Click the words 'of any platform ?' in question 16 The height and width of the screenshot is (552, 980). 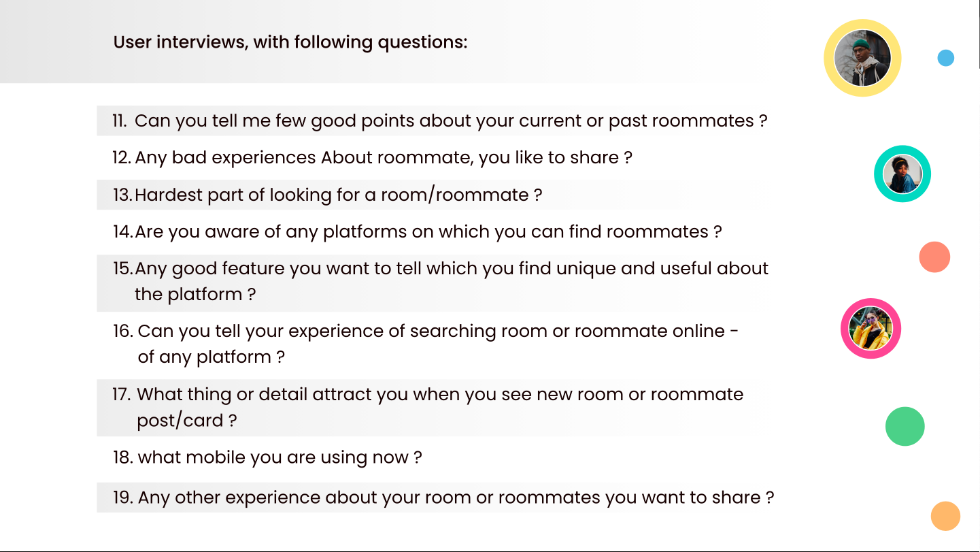pos(211,357)
